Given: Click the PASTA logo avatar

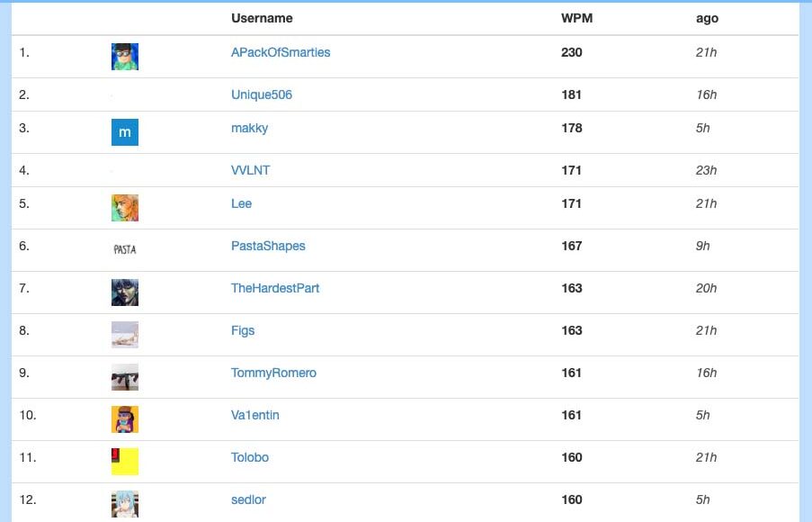Looking at the screenshot, I should (125, 250).
